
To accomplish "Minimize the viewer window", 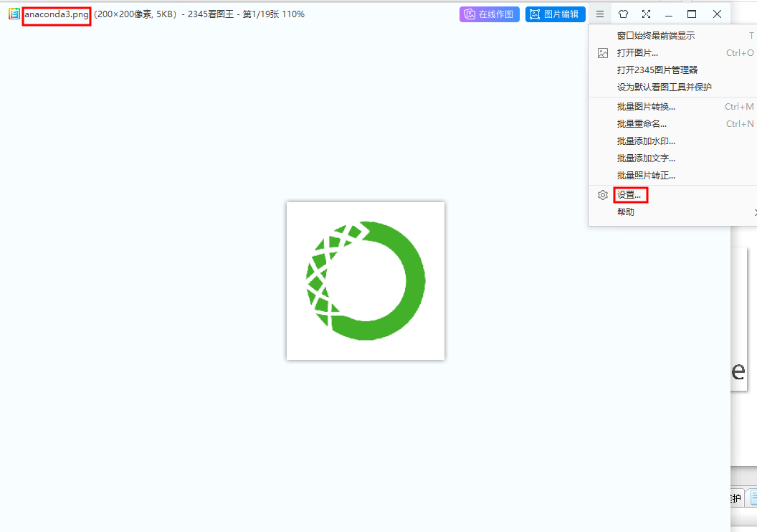I will (669, 14).
